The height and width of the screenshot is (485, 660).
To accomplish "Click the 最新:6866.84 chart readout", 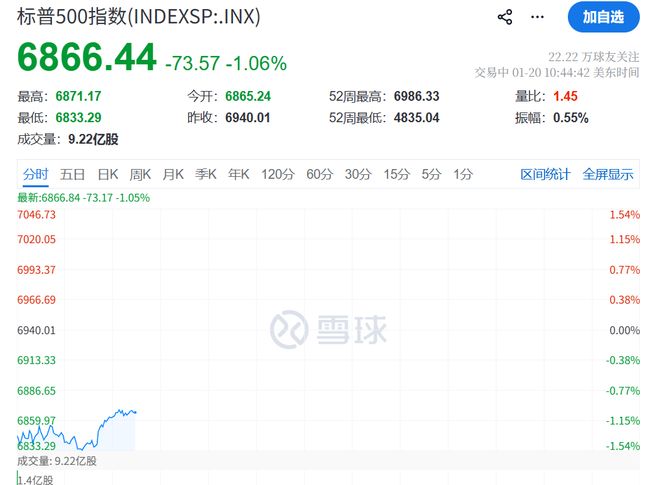I will (83, 197).
